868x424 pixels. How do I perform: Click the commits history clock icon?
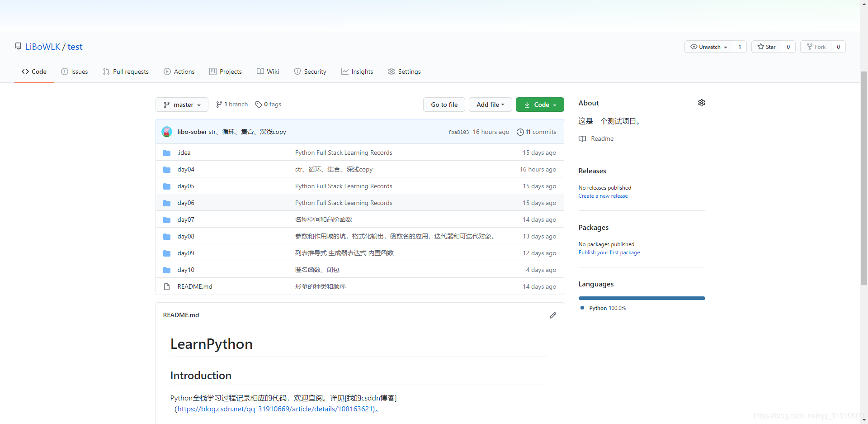(x=520, y=132)
